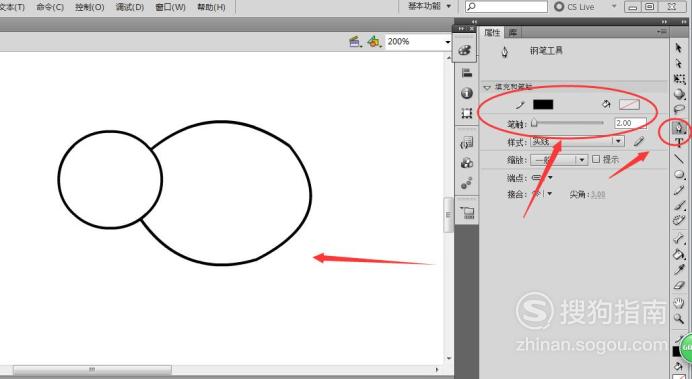Select the Subselection arrow tool

click(679, 64)
